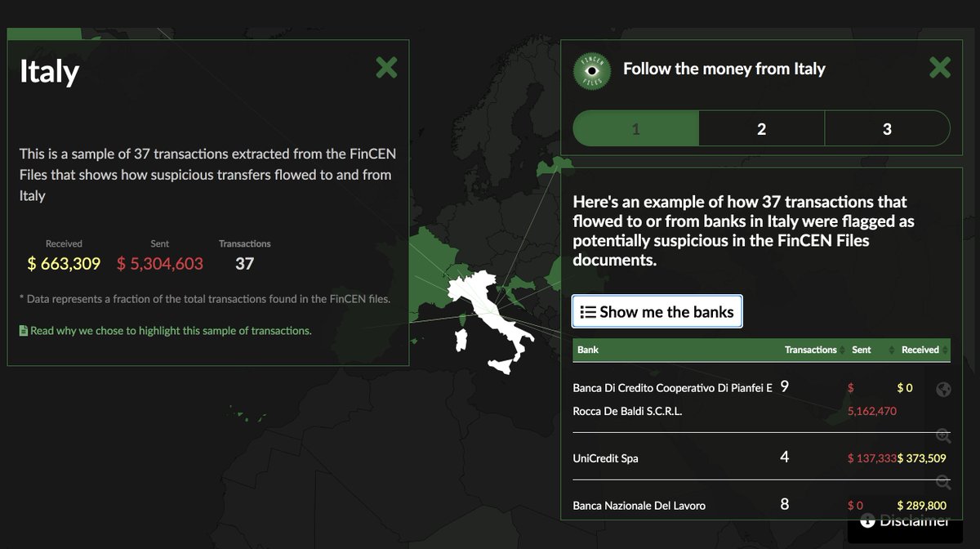Go to step 1 tab
The width and height of the screenshot is (980, 549).
pyautogui.click(x=636, y=128)
